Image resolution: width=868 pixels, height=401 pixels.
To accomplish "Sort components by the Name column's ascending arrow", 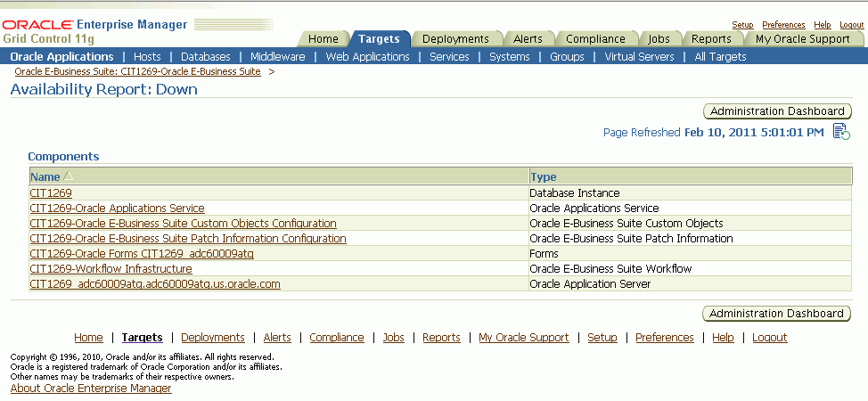I will [x=68, y=176].
